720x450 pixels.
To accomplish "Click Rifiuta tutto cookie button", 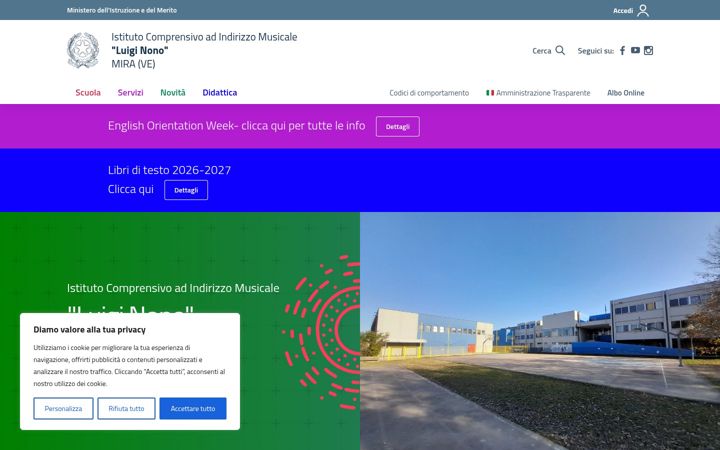I will pyautogui.click(x=126, y=408).
